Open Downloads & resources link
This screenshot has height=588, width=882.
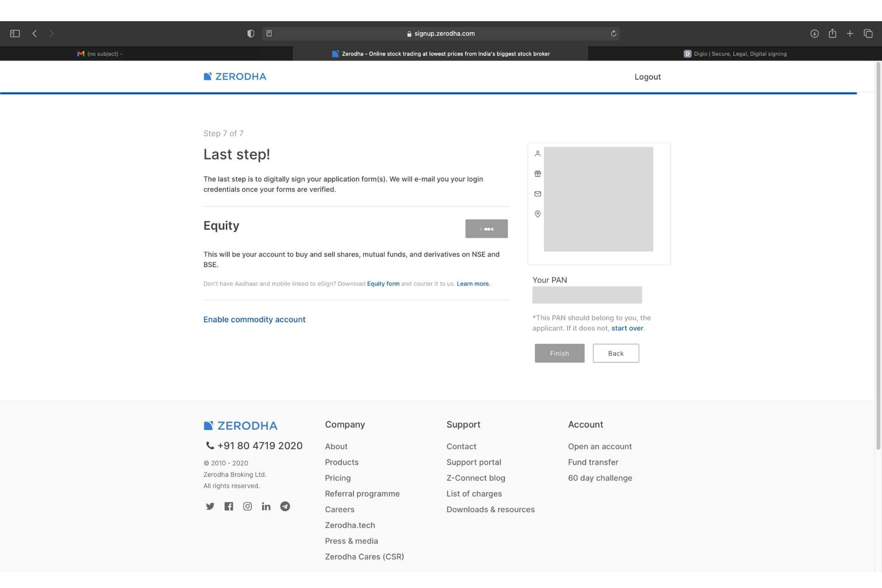[x=490, y=509]
